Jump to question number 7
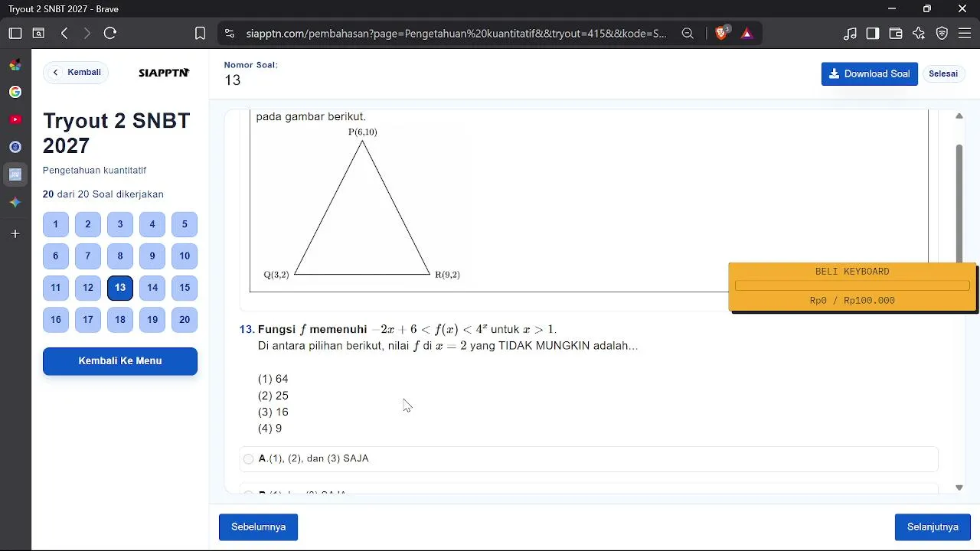 point(88,256)
